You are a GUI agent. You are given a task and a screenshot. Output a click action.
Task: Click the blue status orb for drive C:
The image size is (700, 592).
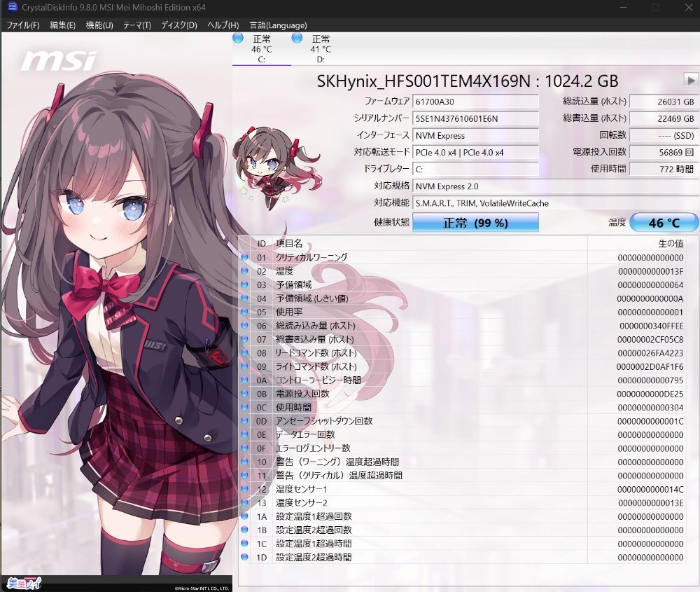[x=238, y=38]
